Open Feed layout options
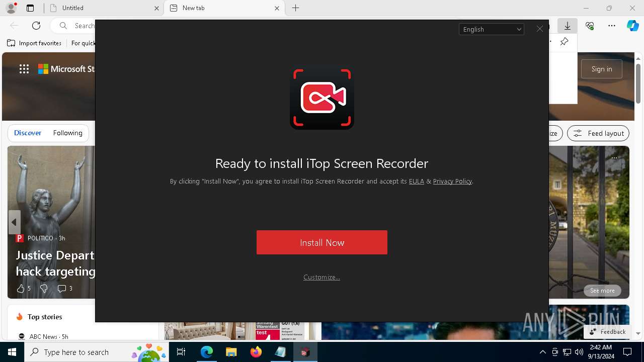This screenshot has width=644, height=362. tap(598, 133)
